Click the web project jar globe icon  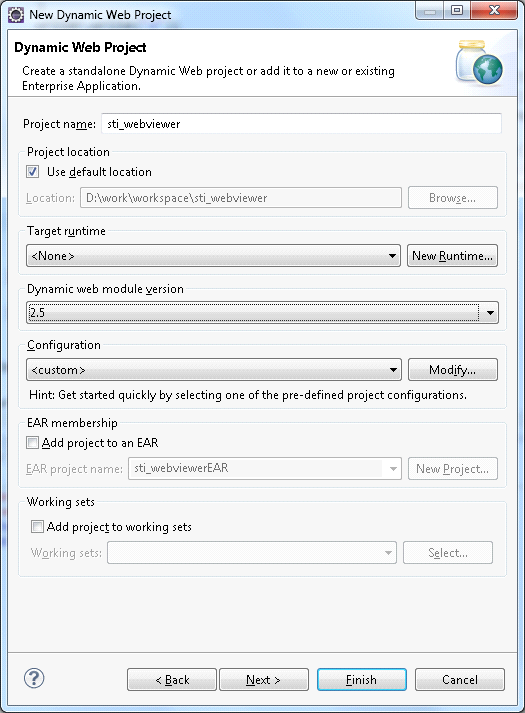pos(480,62)
